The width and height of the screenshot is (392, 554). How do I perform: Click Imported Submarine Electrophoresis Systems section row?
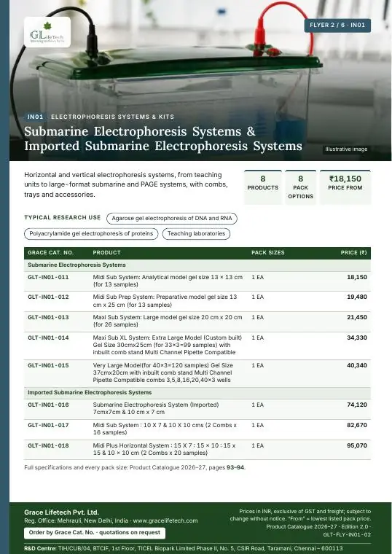point(197,392)
